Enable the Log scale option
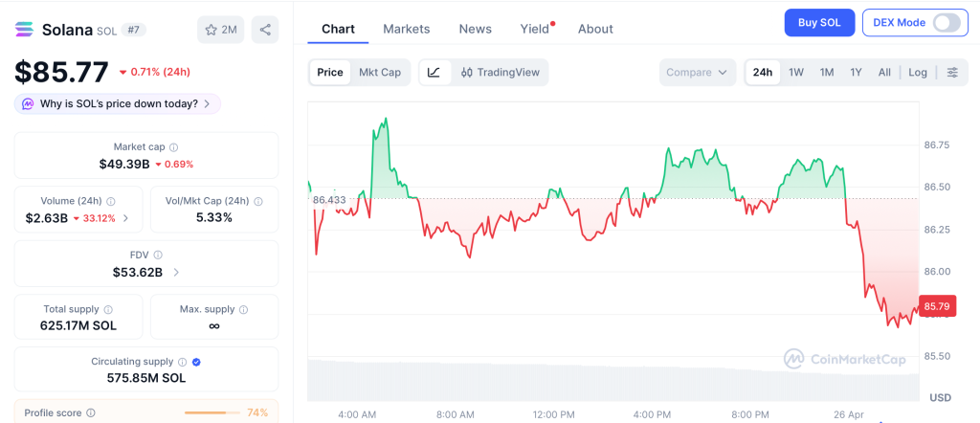 (x=918, y=72)
